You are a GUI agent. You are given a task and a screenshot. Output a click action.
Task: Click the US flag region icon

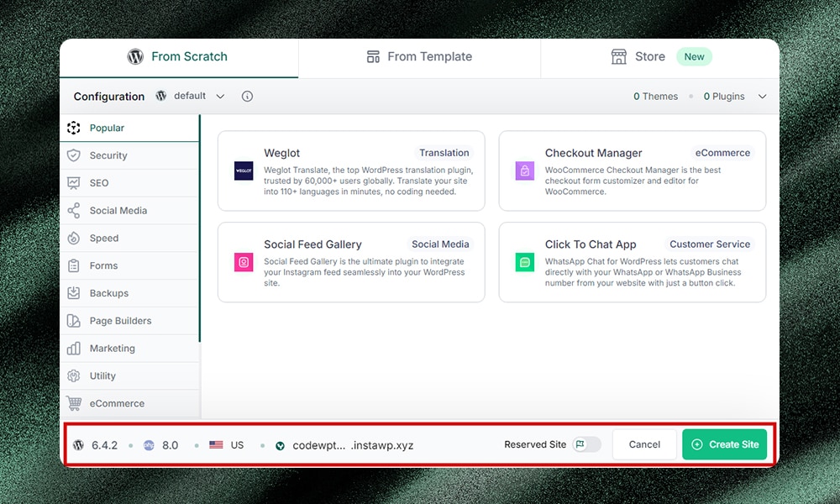tap(216, 445)
